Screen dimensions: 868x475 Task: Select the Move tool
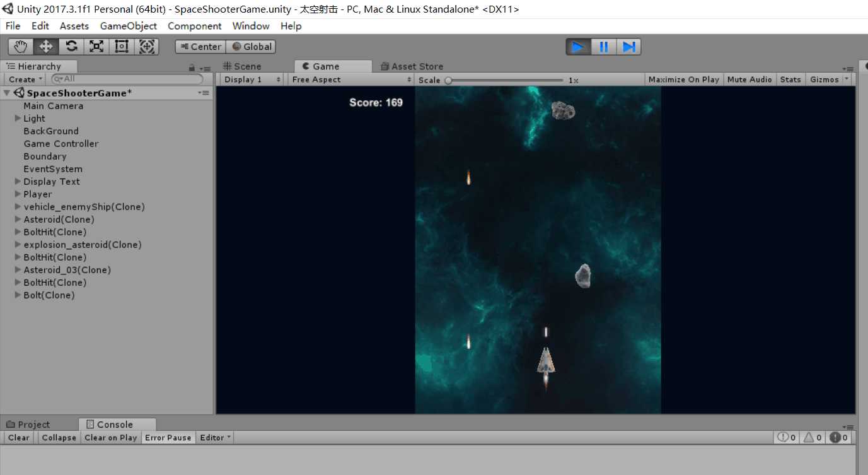(x=46, y=47)
